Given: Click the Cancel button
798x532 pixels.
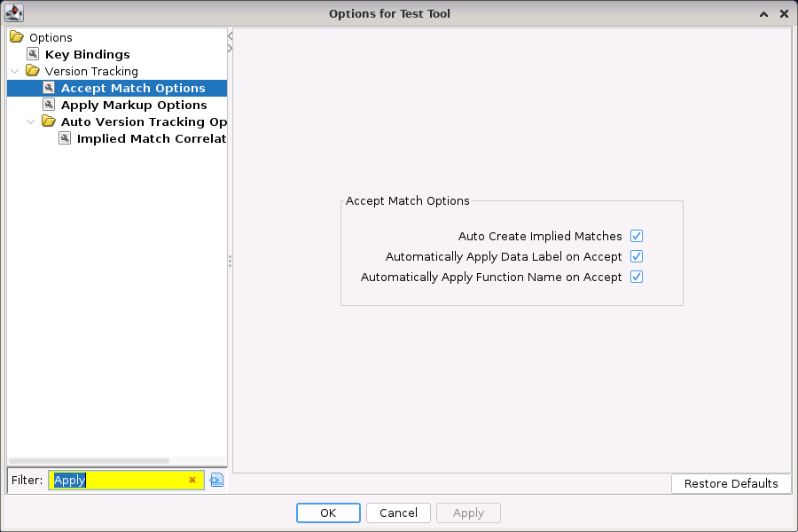Looking at the screenshot, I should click(398, 512).
